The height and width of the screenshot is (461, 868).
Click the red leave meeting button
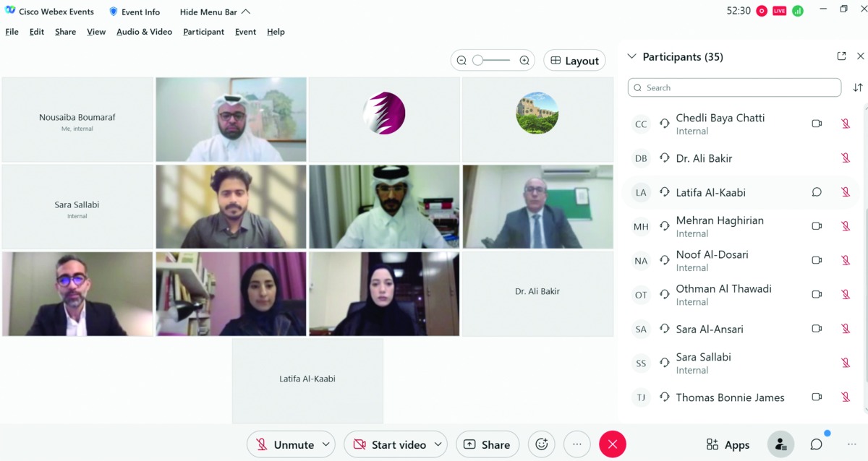point(612,444)
